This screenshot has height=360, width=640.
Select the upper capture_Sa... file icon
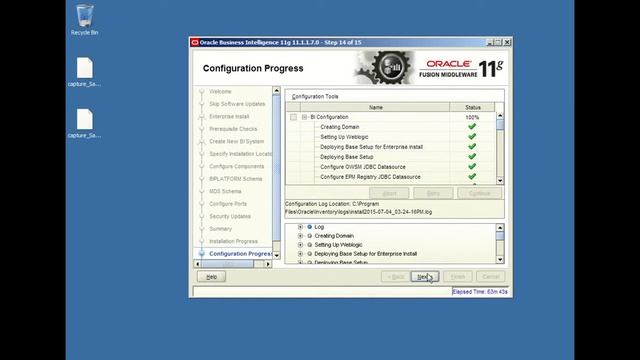click(84, 68)
